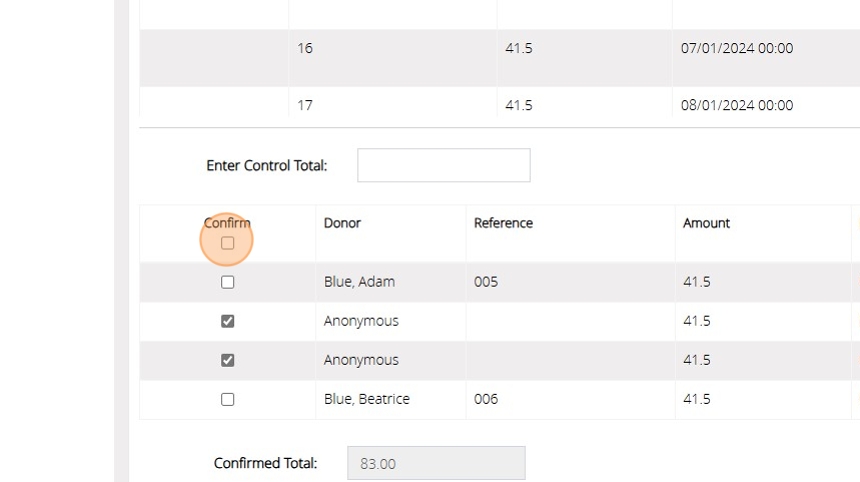The height and width of the screenshot is (482, 860).
Task: Uncheck the first Anonymous donor checkbox
Action: click(227, 321)
